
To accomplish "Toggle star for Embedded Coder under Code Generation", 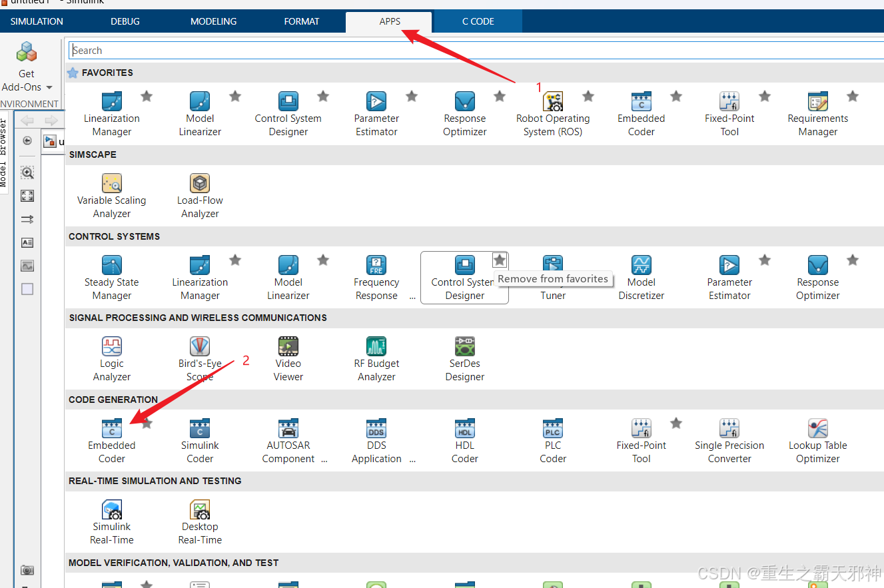I will (x=147, y=423).
